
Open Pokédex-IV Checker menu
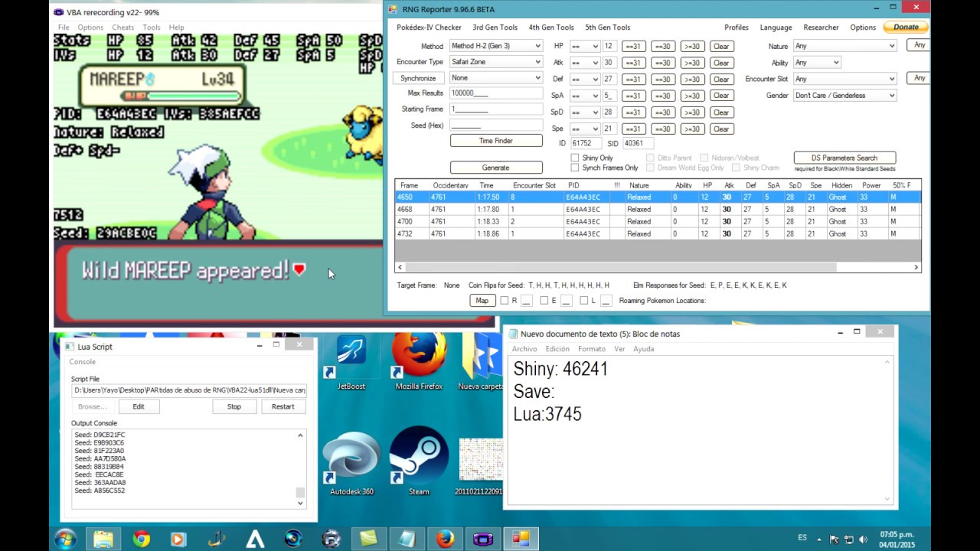click(429, 28)
